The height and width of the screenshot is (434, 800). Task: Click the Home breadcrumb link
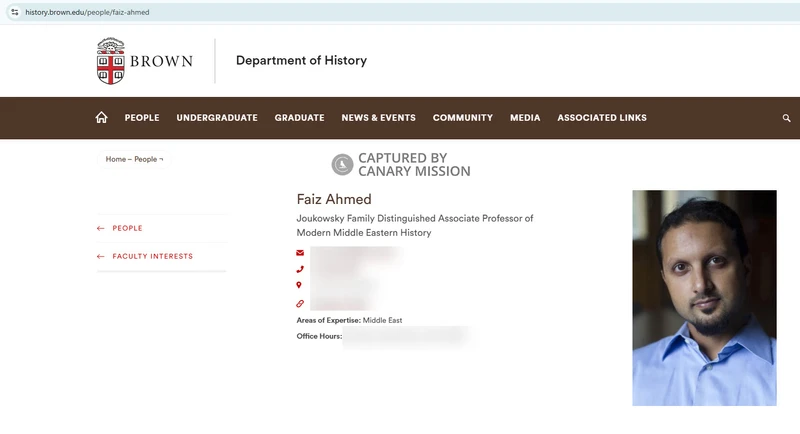116,160
